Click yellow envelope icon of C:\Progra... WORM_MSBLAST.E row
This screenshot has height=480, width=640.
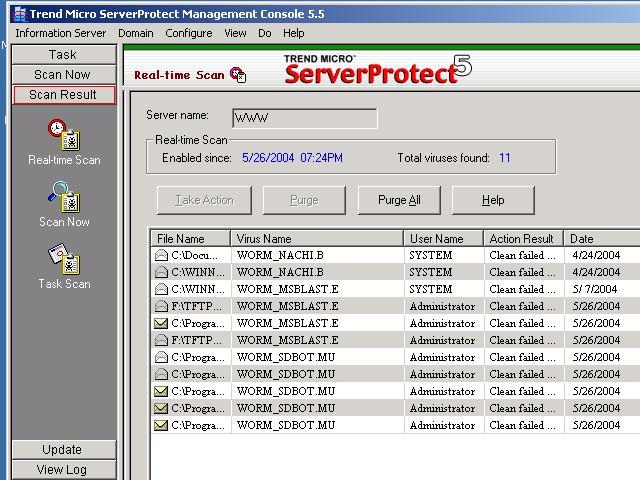(x=161, y=324)
